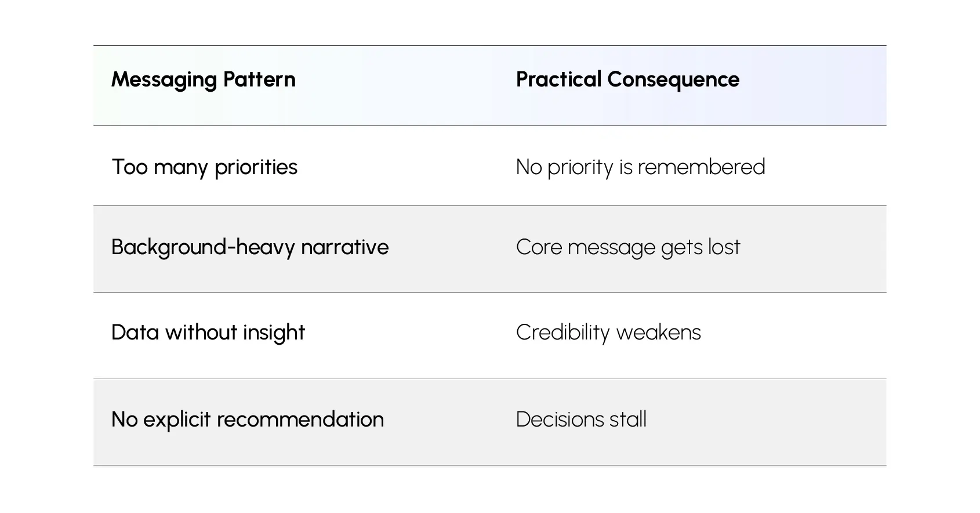Click the word 'Data' in third row
Screen dimensions: 980x513
(135, 333)
